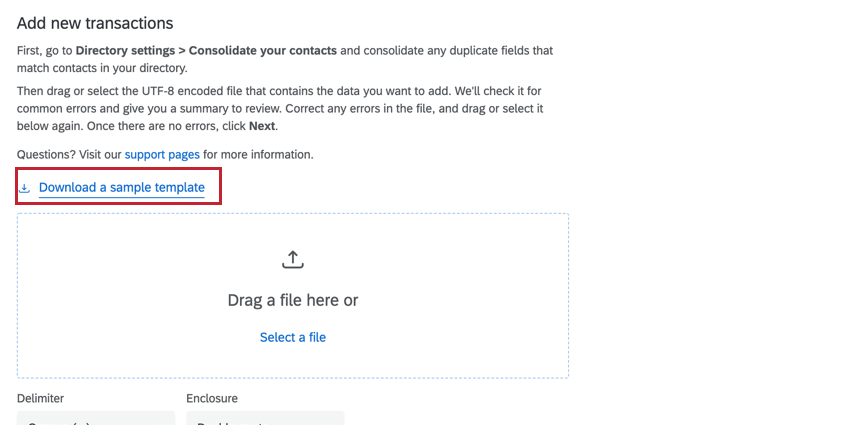850x425 pixels.
Task: Click the bold Next word in instructions
Action: click(262, 127)
